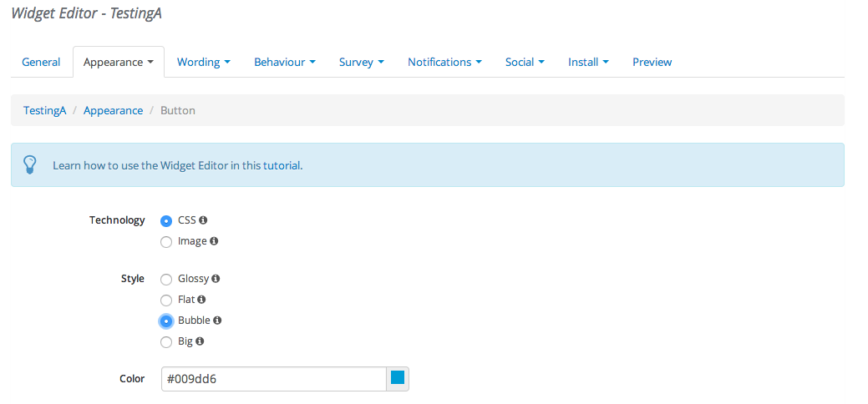Click the lightbulb tip icon

tap(29, 165)
